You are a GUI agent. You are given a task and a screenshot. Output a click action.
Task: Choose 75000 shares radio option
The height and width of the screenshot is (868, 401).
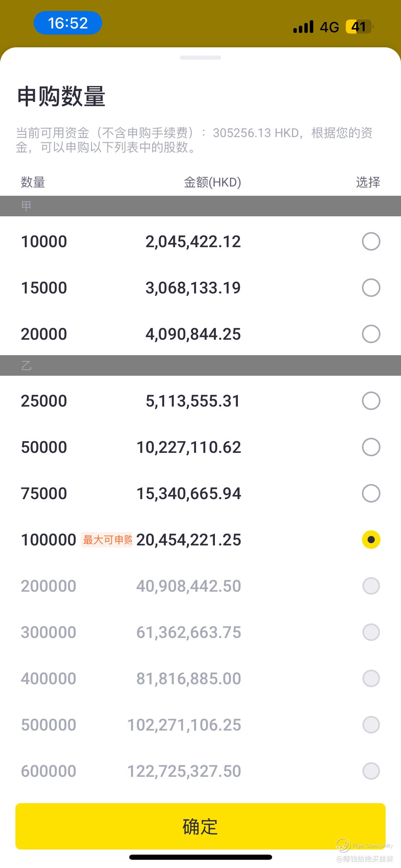[x=371, y=493]
